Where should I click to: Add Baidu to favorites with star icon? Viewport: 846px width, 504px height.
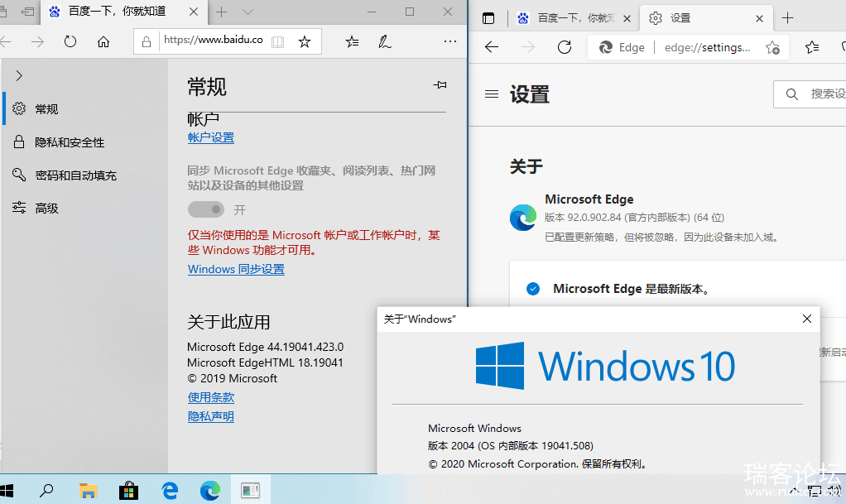coord(305,41)
